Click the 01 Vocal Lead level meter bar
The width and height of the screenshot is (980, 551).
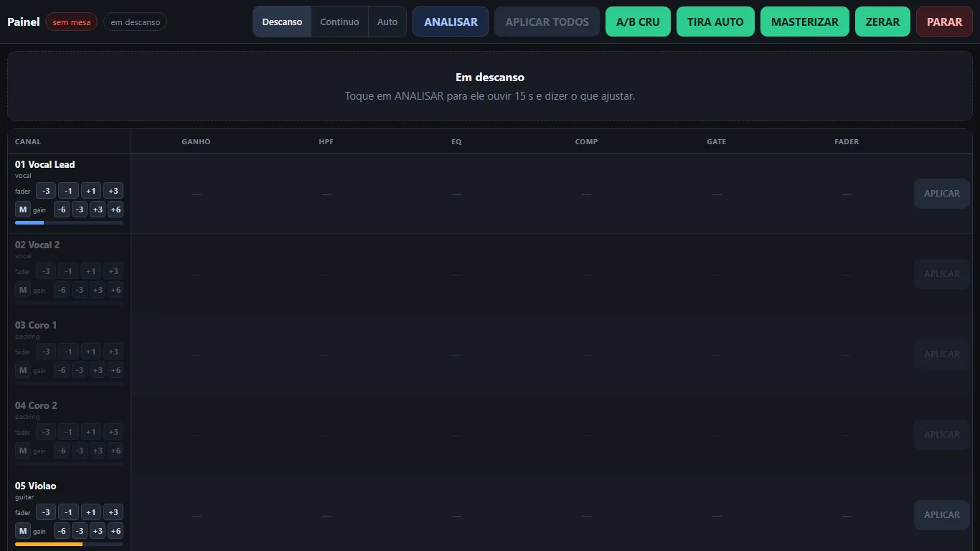(69, 223)
